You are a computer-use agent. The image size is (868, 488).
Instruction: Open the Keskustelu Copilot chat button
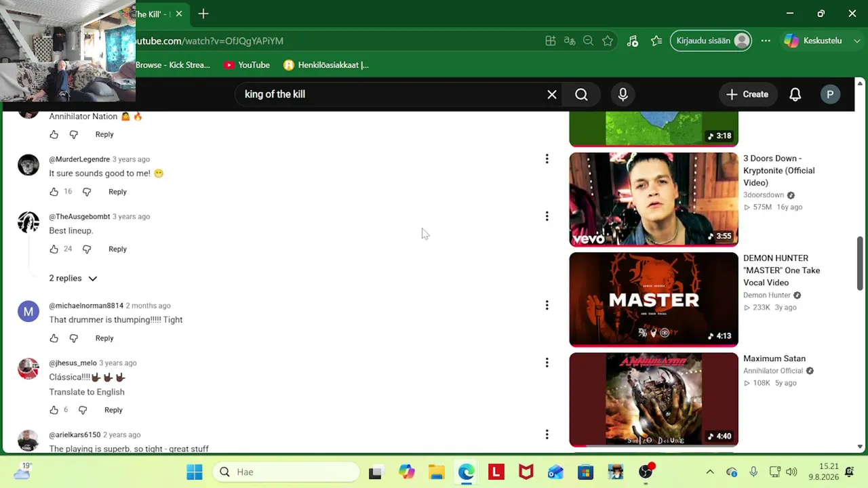click(813, 41)
